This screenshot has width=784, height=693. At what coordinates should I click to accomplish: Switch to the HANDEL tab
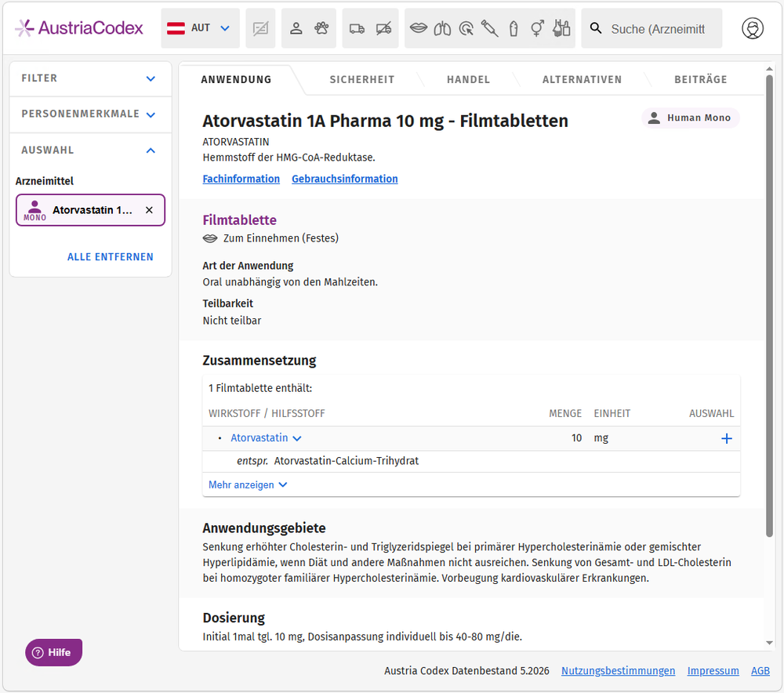click(x=469, y=79)
